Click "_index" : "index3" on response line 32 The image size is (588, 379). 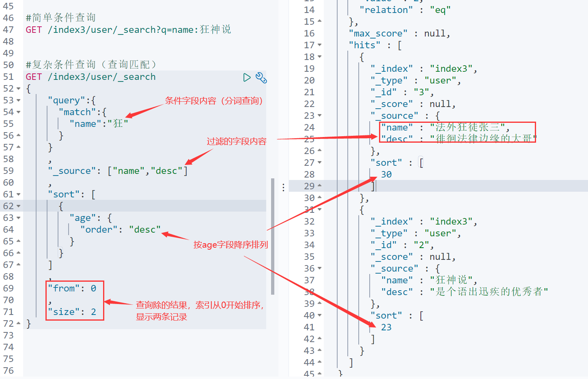pyautogui.click(x=424, y=222)
